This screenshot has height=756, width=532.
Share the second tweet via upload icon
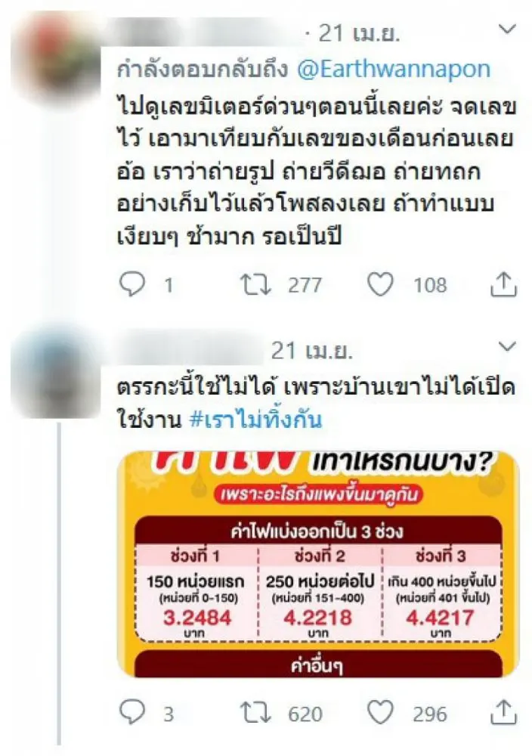[503, 712]
